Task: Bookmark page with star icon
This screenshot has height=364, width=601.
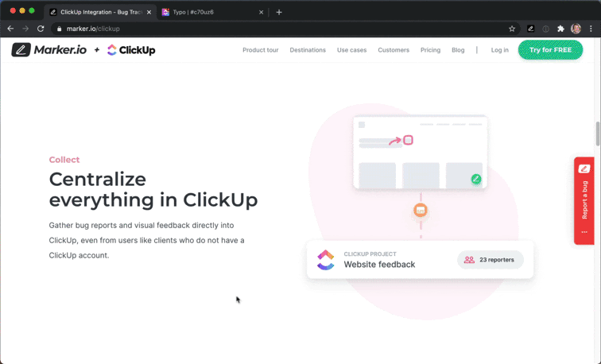Action: (x=512, y=29)
